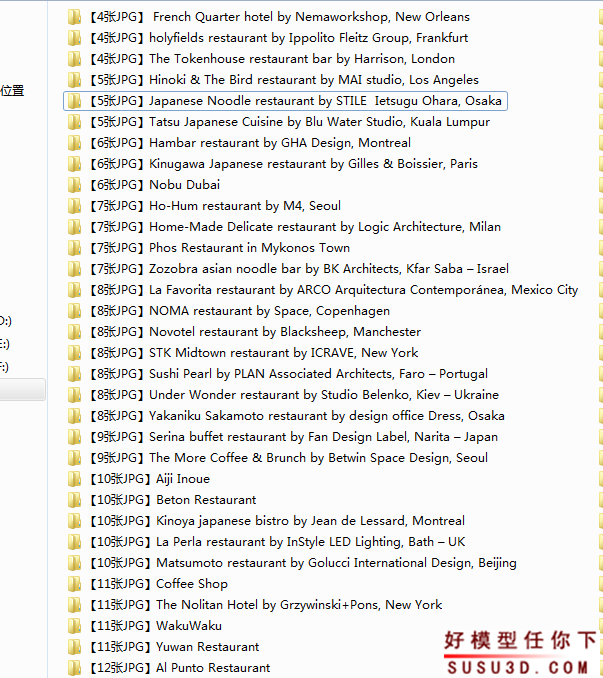Click folder icon for Serina buffet restaurant
Viewport: 603px width, 678px height.
tap(74, 437)
